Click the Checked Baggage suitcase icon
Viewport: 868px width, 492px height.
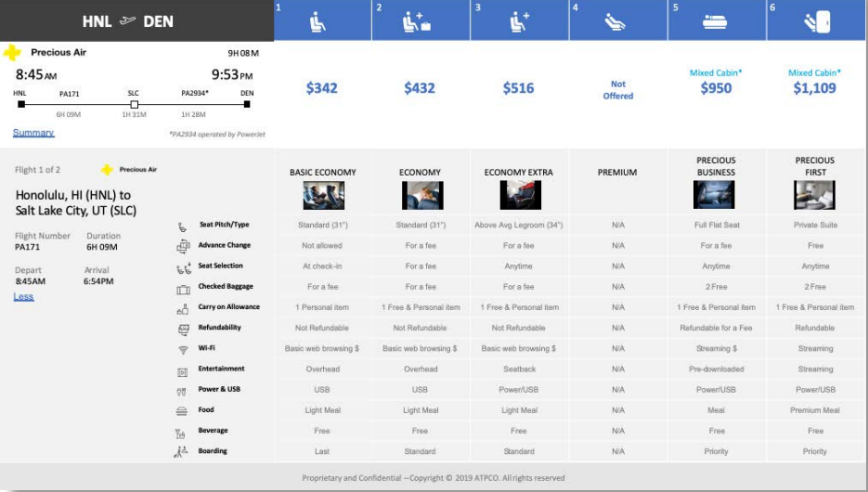click(x=183, y=288)
